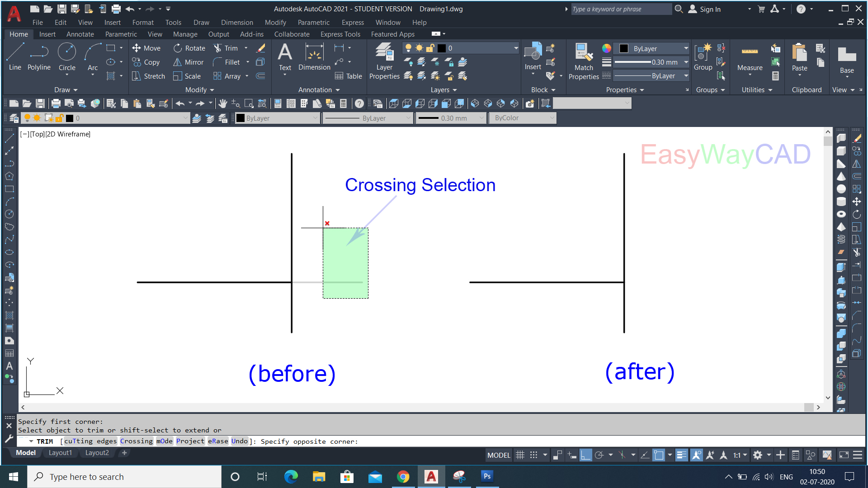The height and width of the screenshot is (488, 868).
Task: Open the Layer Properties manager
Action: (384, 61)
